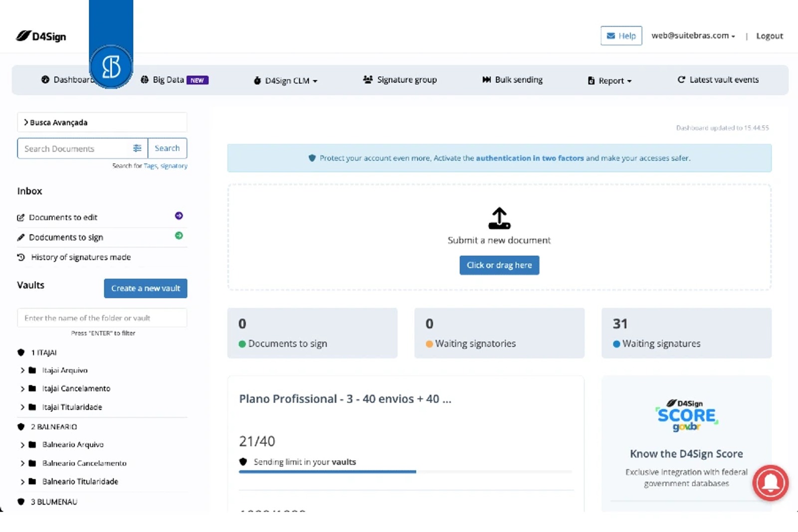This screenshot has width=798, height=532.
Task: Click the history icon beside signatures made
Action: (21, 257)
